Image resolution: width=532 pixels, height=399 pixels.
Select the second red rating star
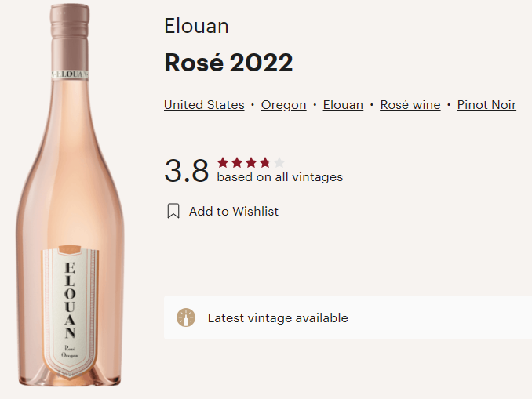coord(237,163)
